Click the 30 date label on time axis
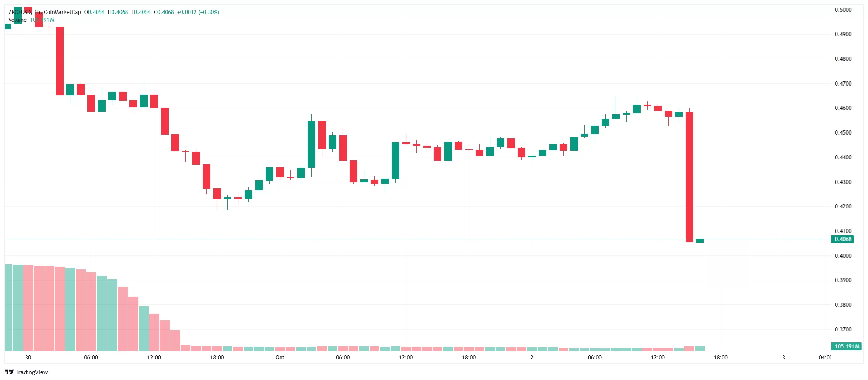Screen dimensions: 868x380 click(28, 358)
